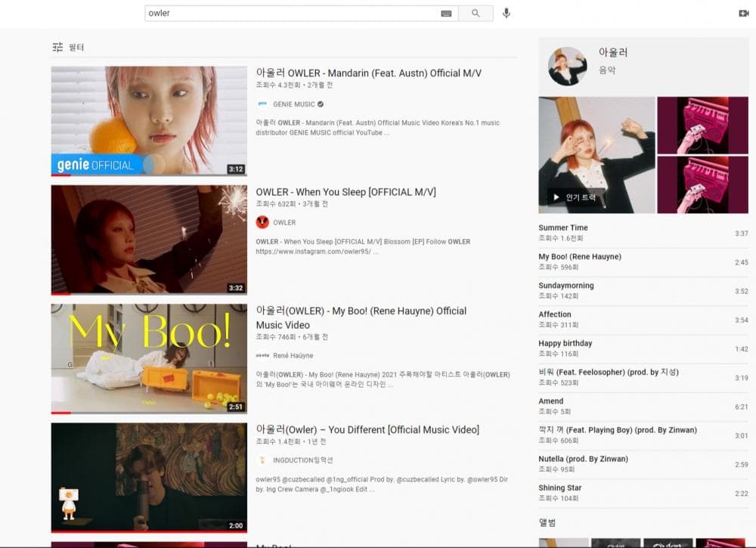Open the My Boo! video thumbnail
The width and height of the screenshot is (756, 548).
(149, 358)
